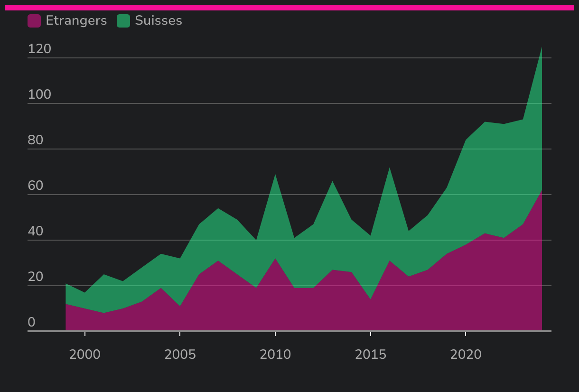This screenshot has height=392, width=579.
Task: Click the 100 y-axis value label
Action: (x=39, y=95)
